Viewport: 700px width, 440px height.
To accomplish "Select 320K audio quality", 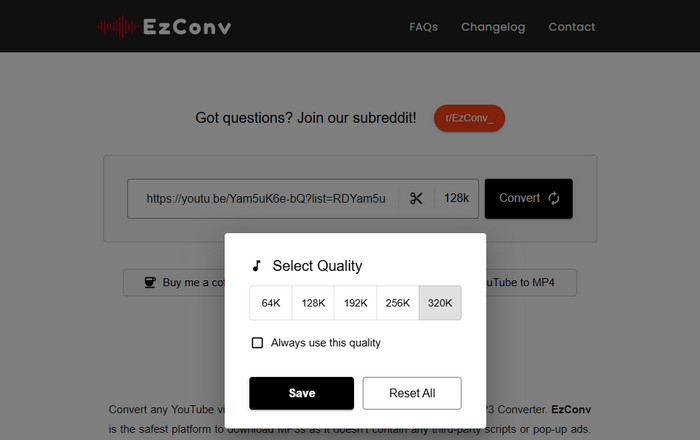I will pos(440,303).
